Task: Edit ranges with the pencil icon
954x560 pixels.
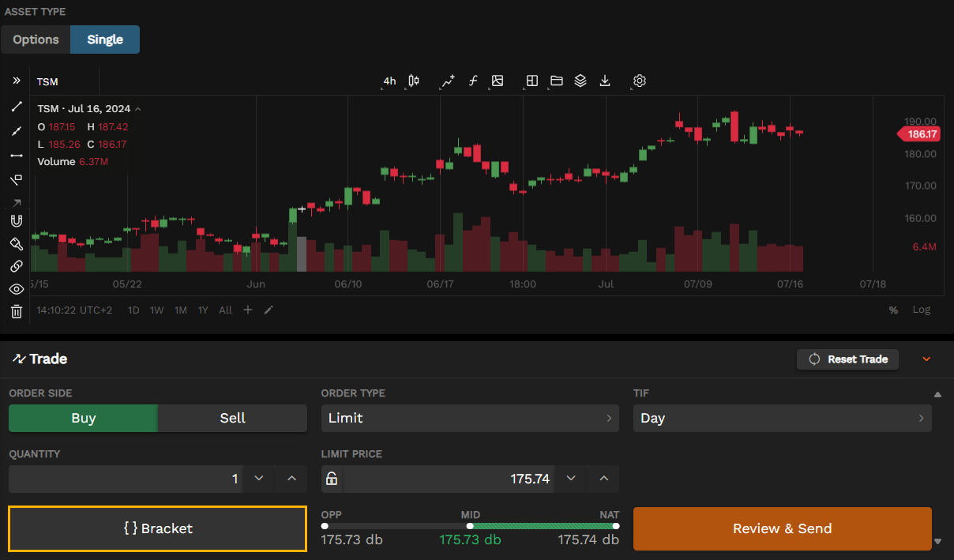Action: pos(269,310)
